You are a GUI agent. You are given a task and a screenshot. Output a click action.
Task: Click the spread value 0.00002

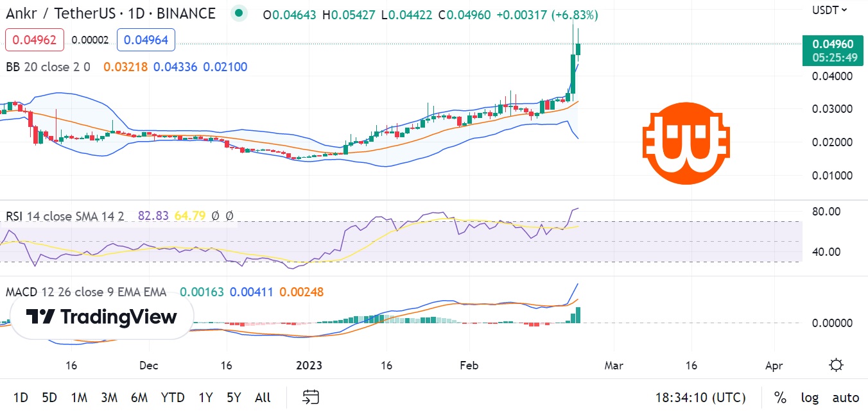tap(91, 40)
